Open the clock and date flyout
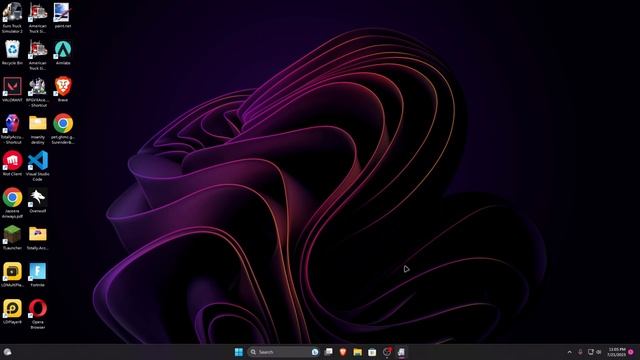Image resolution: width=640 pixels, height=360 pixels. (x=616, y=352)
